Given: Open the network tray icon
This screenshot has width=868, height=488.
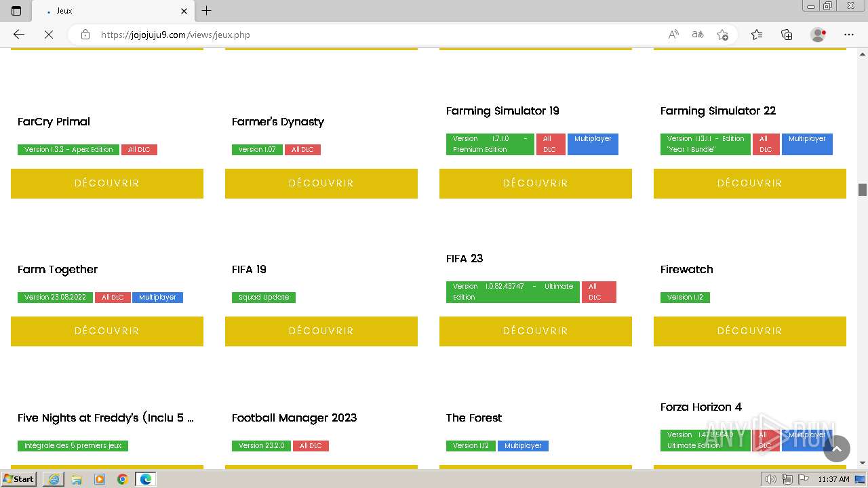Looking at the screenshot, I should (x=787, y=479).
